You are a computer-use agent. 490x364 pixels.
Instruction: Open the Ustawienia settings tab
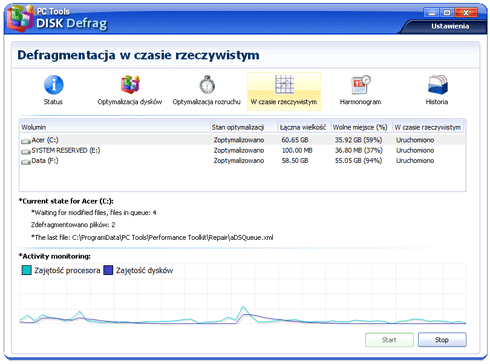click(x=450, y=26)
